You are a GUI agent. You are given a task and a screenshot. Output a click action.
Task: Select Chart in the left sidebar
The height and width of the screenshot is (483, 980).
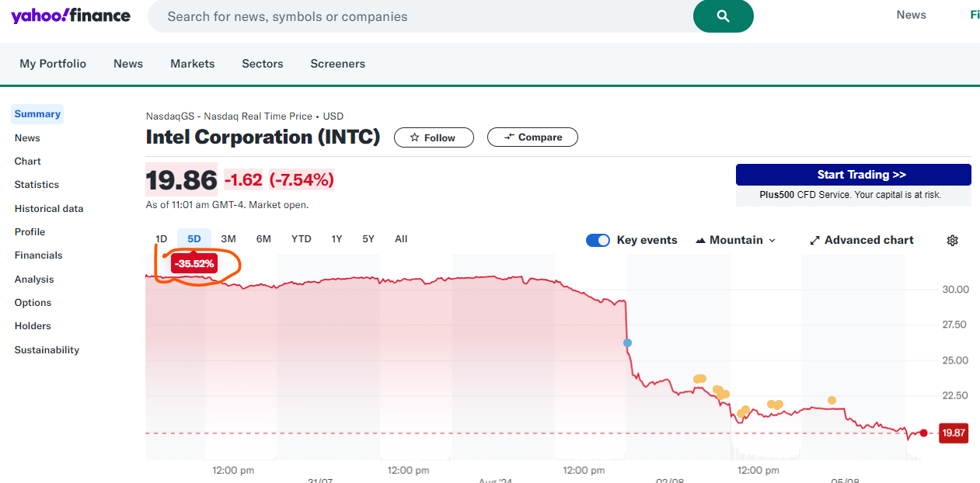(x=28, y=162)
